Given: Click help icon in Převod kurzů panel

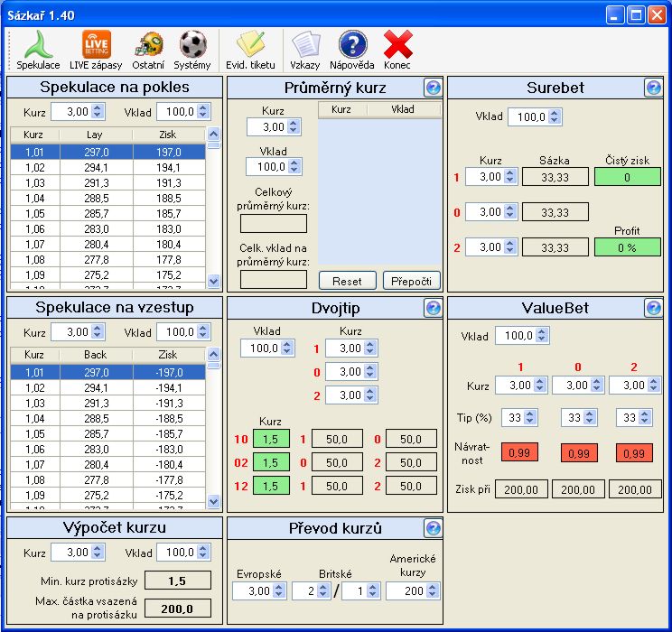Looking at the screenshot, I should [433, 528].
